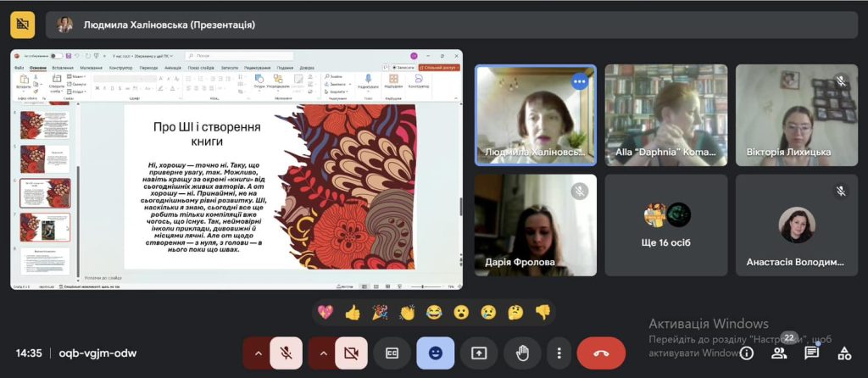Screen dimensions: 868x378
Task: Open the activities shapes icon
Action: 843,353
